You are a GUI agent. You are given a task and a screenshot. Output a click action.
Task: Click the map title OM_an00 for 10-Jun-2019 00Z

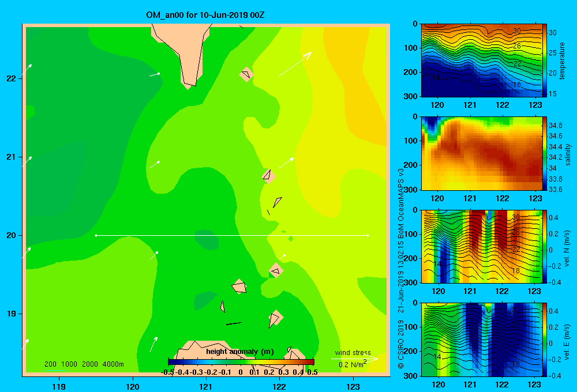coord(205,16)
